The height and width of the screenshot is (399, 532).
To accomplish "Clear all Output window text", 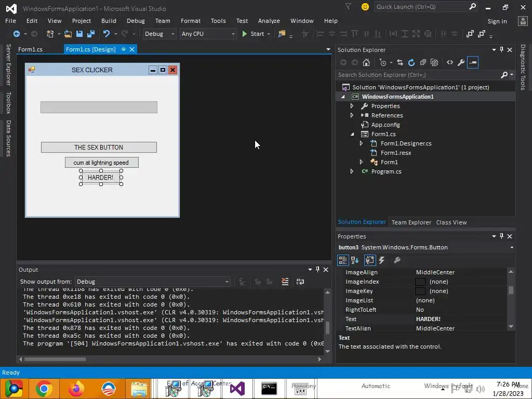I will tap(285, 282).
